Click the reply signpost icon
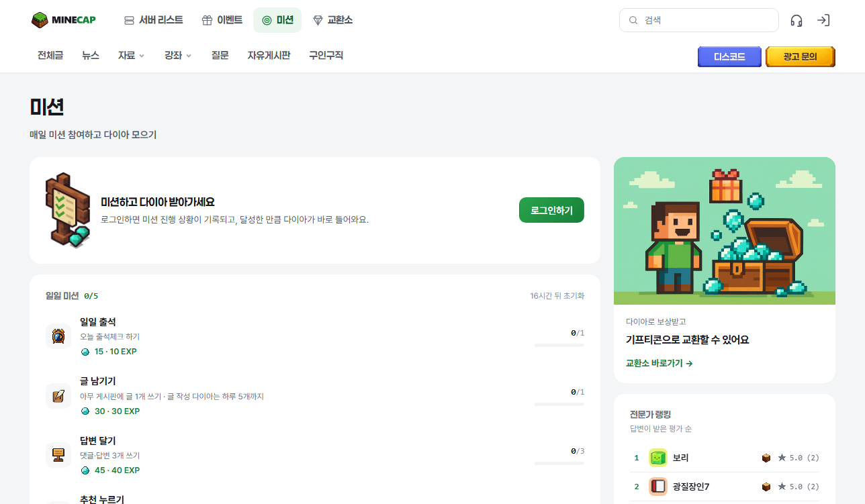Screen dimensions: 865x504 click(58, 455)
